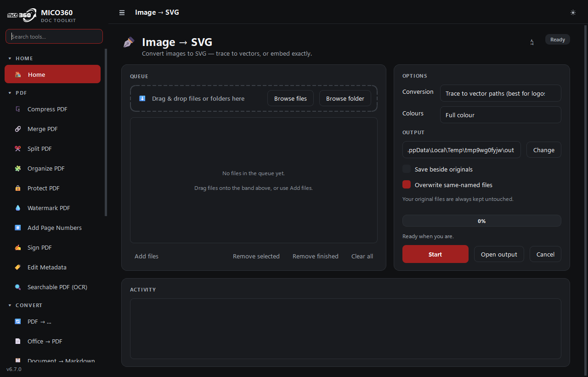
Task: Click the Split PDF scissors icon
Action: (x=18, y=149)
